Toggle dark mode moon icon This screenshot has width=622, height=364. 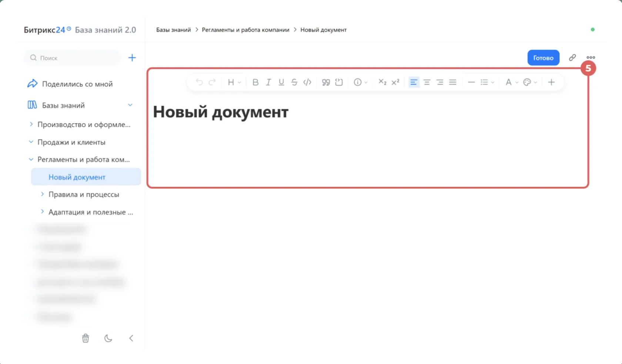point(108,338)
